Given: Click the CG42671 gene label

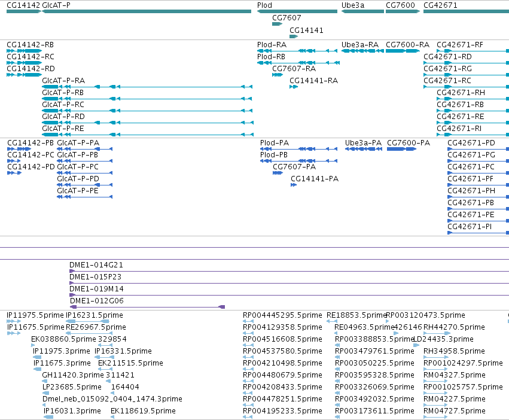Looking at the screenshot, I should (440, 5).
